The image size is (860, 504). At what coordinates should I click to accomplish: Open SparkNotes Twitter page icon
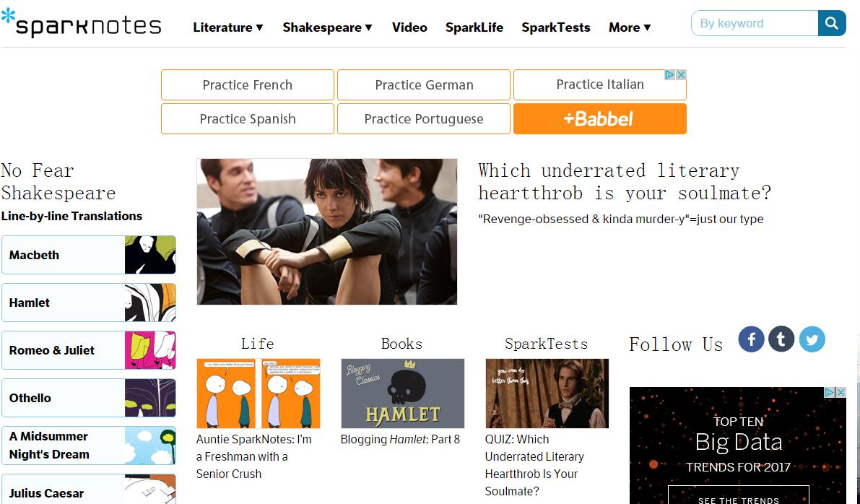(812, 339)
